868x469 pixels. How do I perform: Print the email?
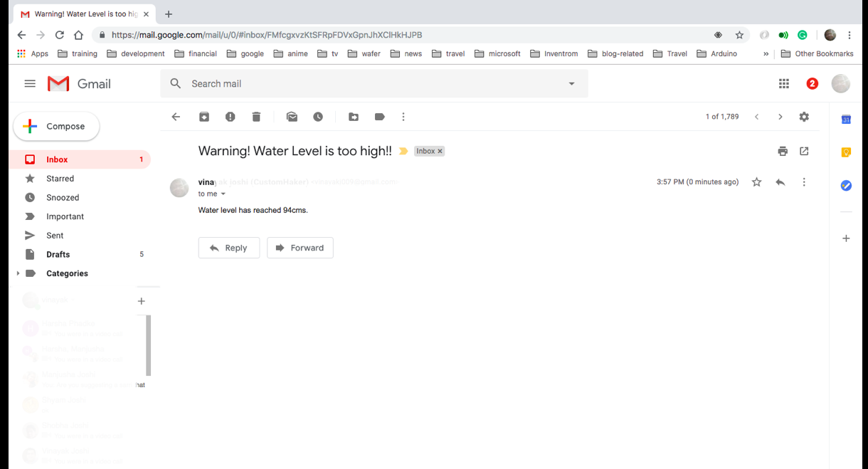(783, 151)
